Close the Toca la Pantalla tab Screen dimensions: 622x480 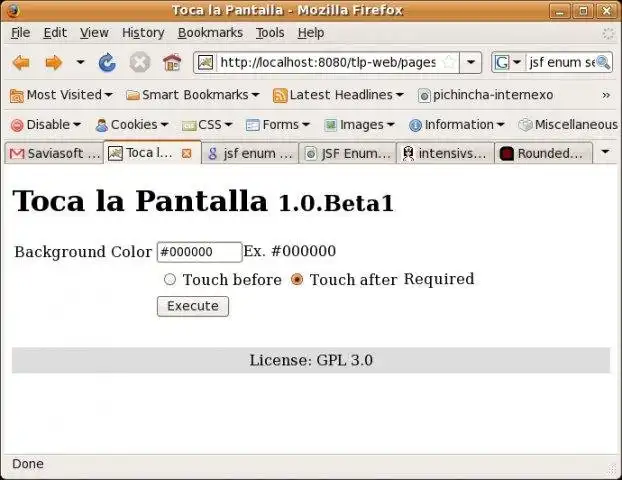point(186,154)
